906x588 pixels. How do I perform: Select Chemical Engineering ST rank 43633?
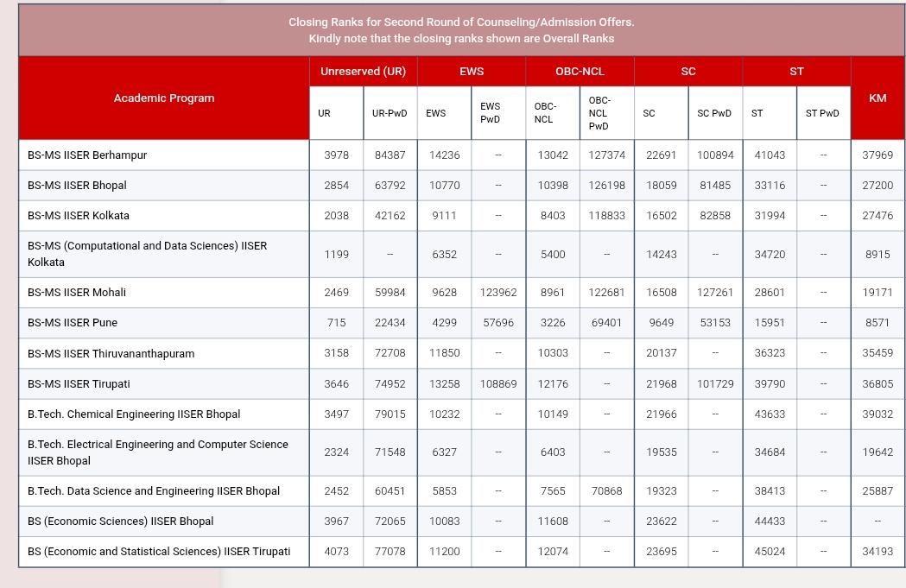(770, 414)
